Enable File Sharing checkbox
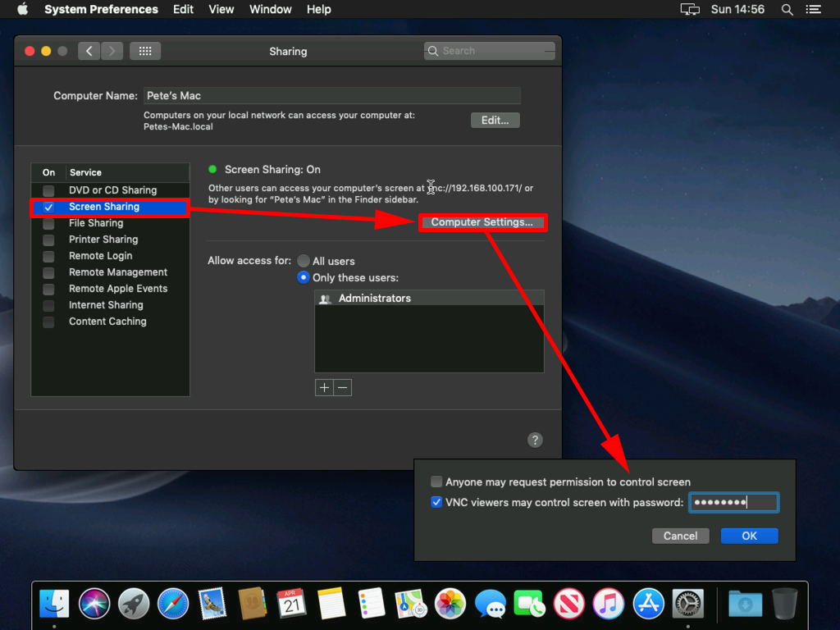The width and height of the screenshot is (840, 630). 48,223
